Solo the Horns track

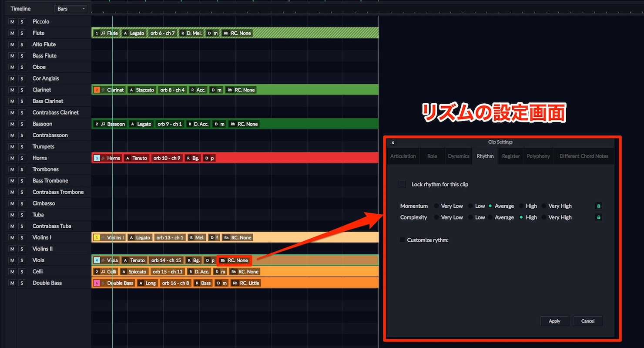22,158
